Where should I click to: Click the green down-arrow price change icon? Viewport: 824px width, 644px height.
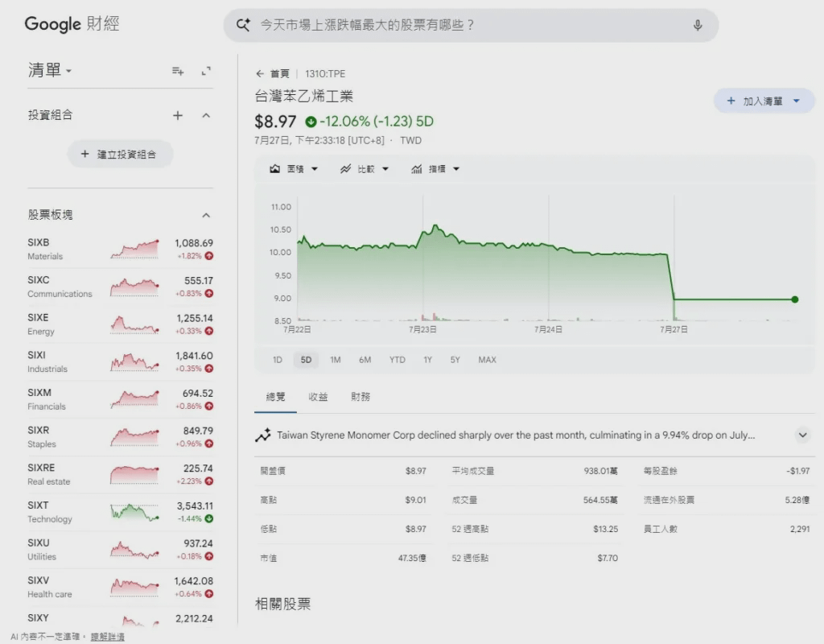(311, 122)
